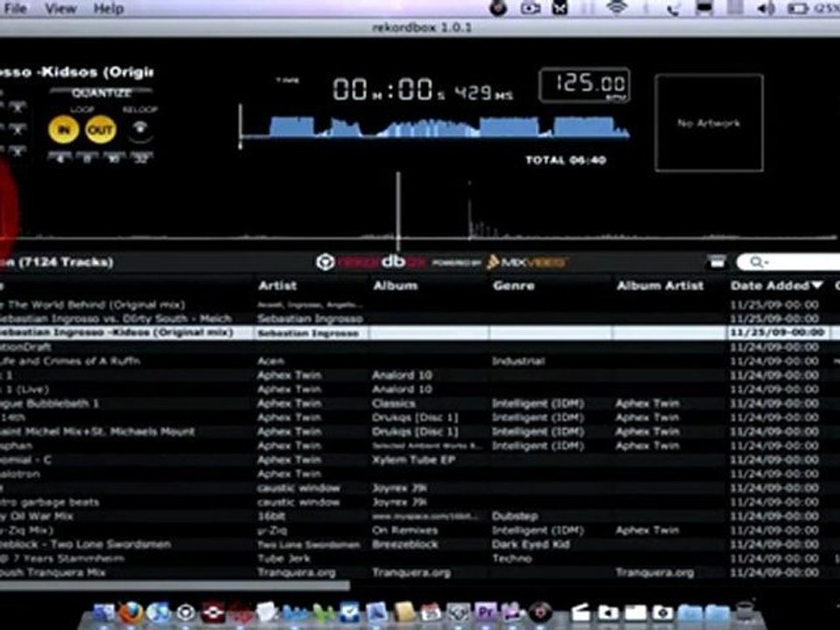
Task: Open the battery status menu
Action: [x=798, y=9]
